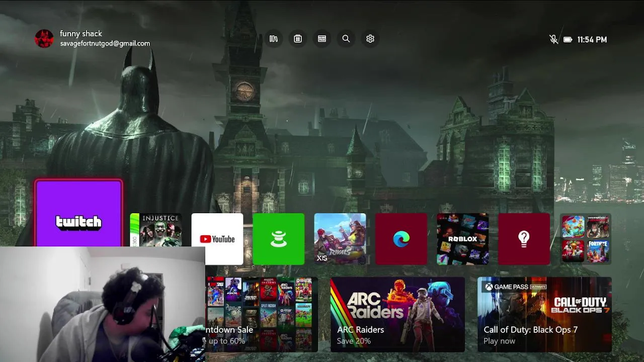Select the funny shack gamertag text
Viewport: 644px width, 362px height.
coord(81,34)
